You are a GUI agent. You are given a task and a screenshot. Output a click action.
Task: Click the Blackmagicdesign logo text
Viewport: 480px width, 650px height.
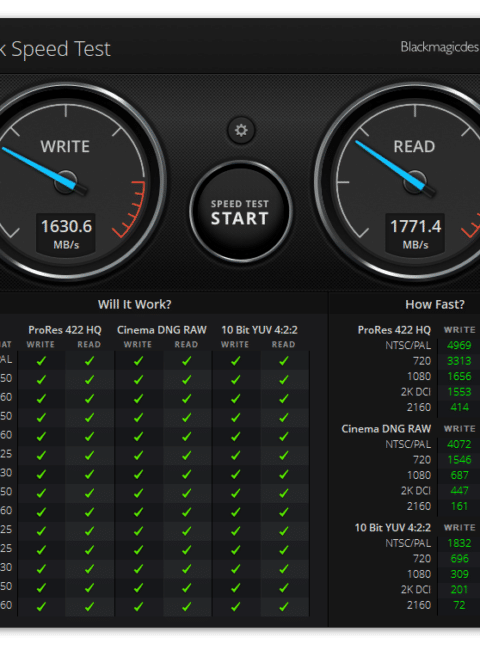(x=440, y=47)
